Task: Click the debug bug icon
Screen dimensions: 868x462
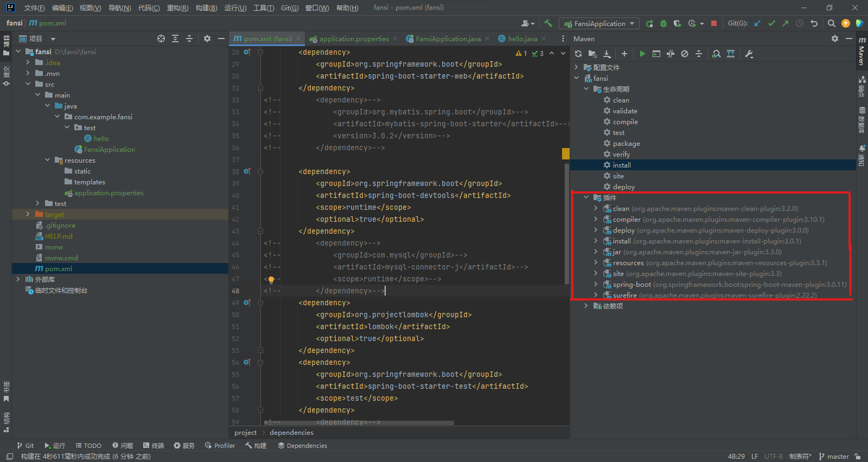Action: 663,23
